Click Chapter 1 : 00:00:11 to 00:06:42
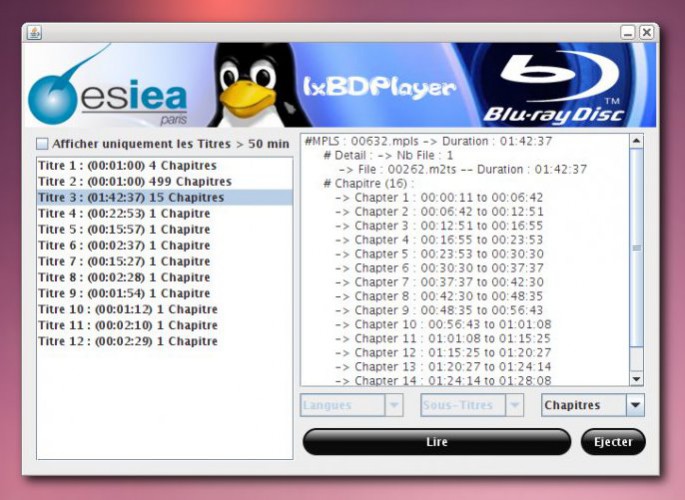 pyautogui.click(x=439, y=197)
